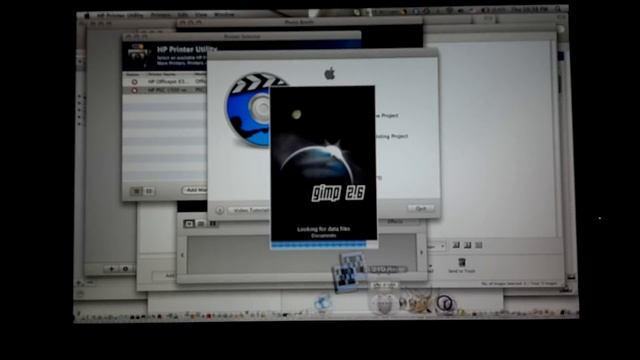The width and height of the screenshot is (640, 360).
Task: Click the Add button in the HP Printer Utility window
Action: 195,190
